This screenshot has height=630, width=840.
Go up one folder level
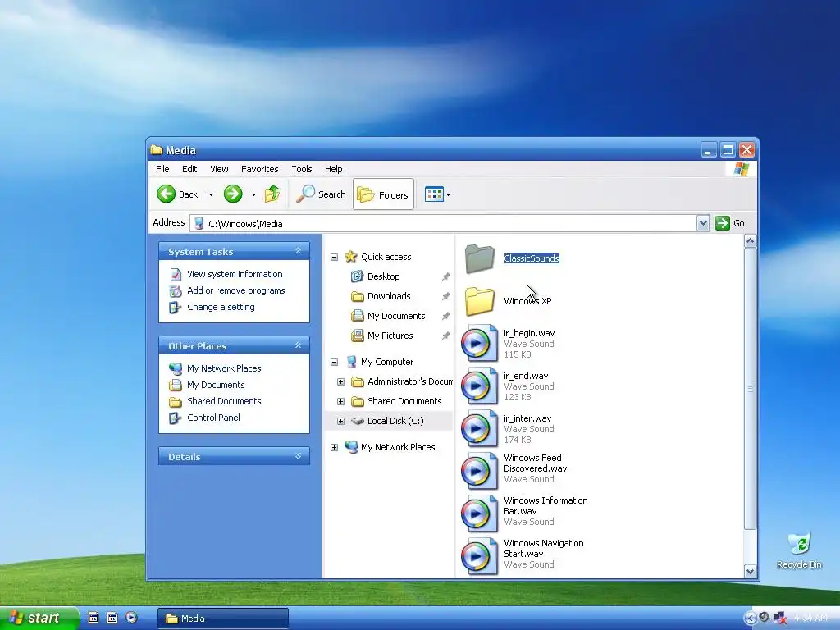coord(272,194)
